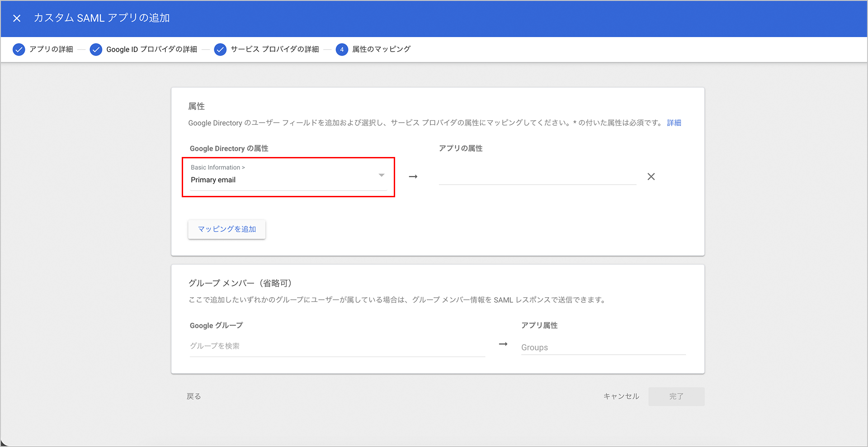The height and width of the screenshot is (447, 868).
Task: Expand the Google Directory attribute dropdown caret
Action: 382,175
